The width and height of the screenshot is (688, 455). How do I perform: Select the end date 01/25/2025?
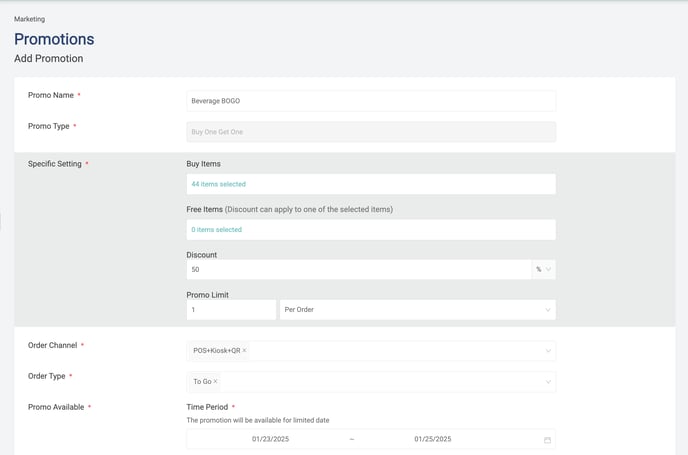(x=432, y=439)
